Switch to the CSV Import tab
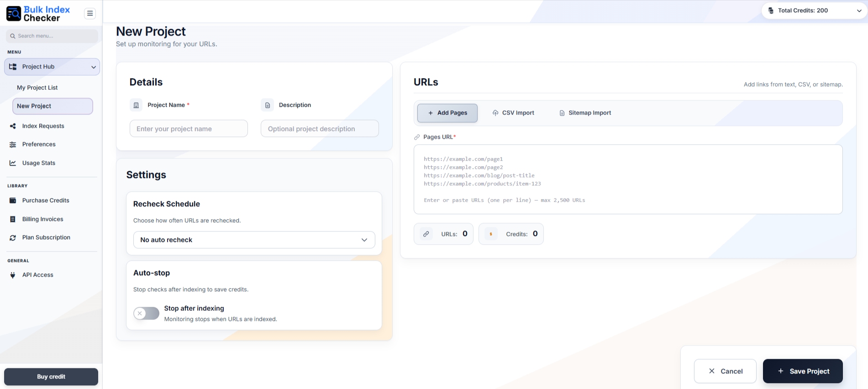868x389 pixels. point(513,113)
